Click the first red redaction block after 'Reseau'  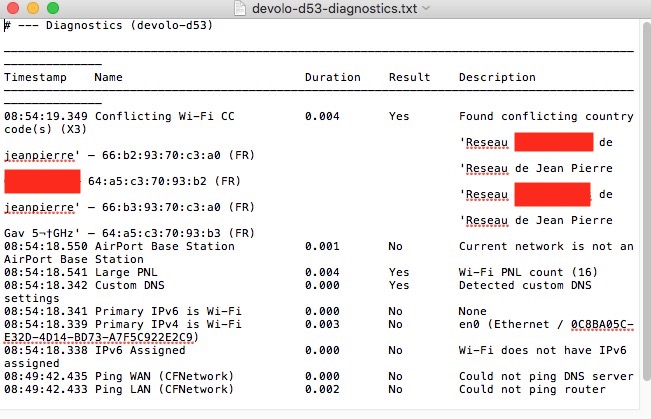(553, 142)
